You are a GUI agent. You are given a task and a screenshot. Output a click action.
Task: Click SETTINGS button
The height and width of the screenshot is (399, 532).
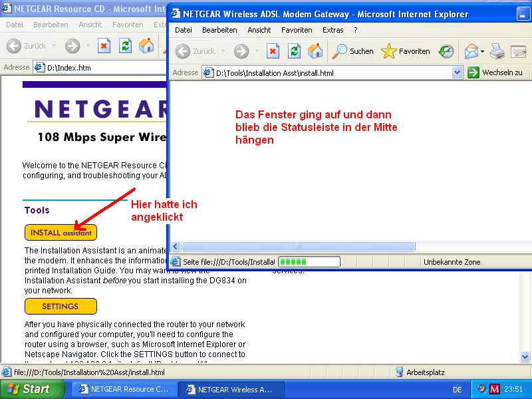tap(61, 307)
